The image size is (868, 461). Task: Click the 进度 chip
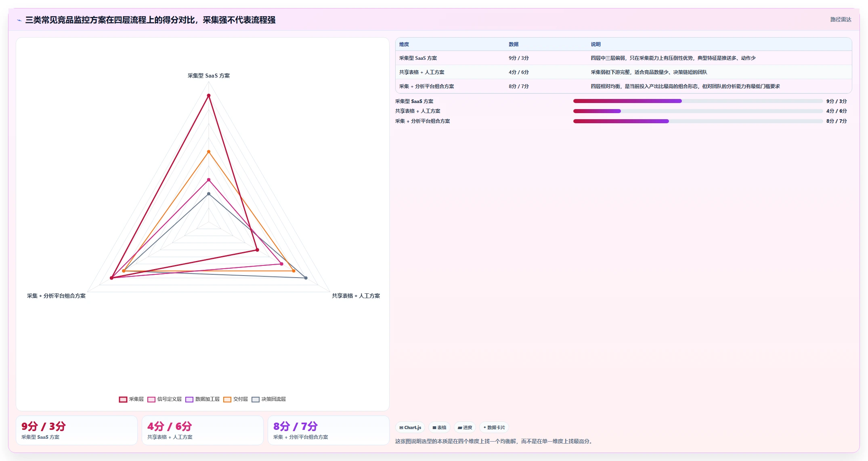point(465,427)
